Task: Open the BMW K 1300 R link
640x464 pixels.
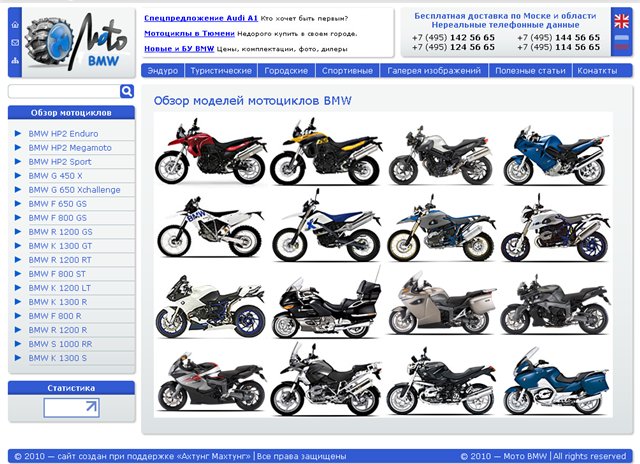Action: 58,302
